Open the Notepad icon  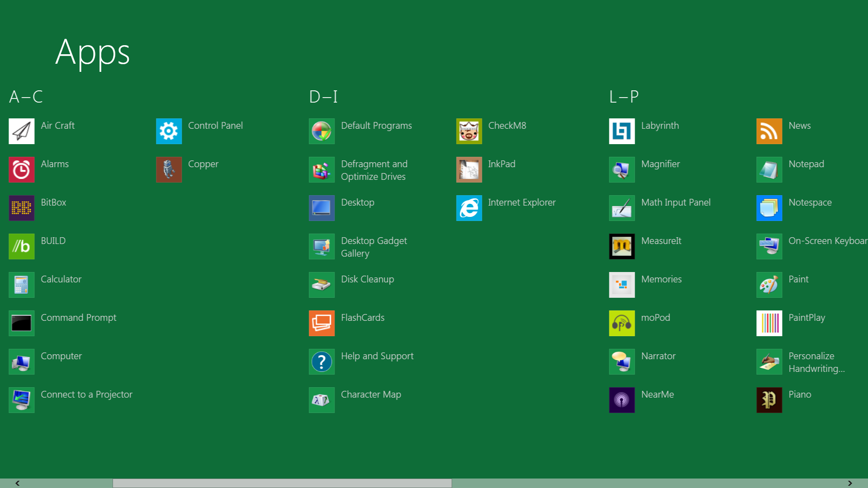(x=769, y=169)
